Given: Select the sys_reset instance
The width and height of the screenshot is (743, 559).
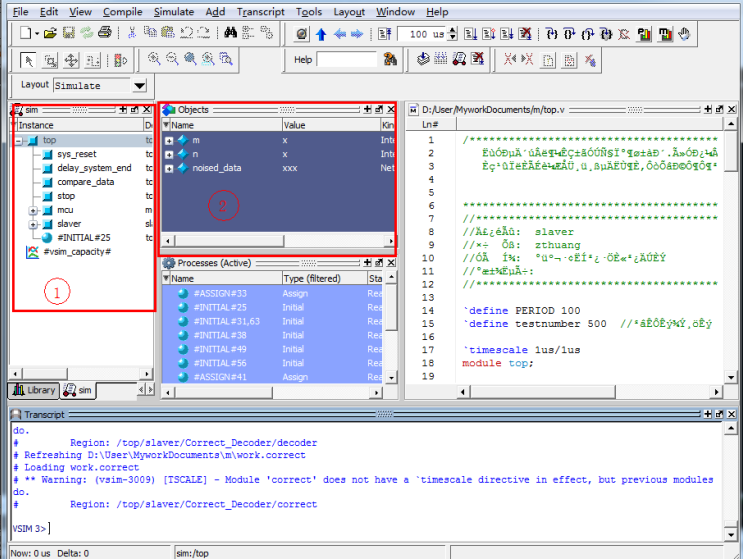Looking at the screenshot, I should [x=76, y=155].
